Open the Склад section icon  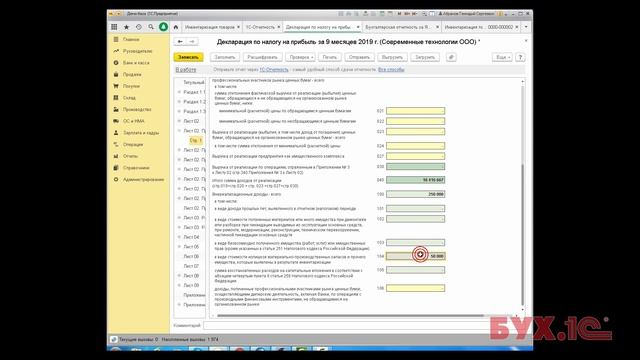point(116,98)
